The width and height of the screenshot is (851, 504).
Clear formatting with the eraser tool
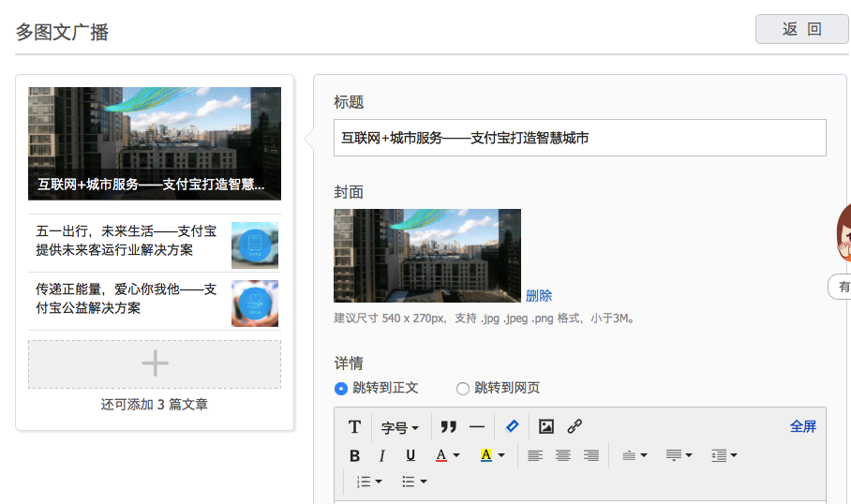(x=512, y=426)
